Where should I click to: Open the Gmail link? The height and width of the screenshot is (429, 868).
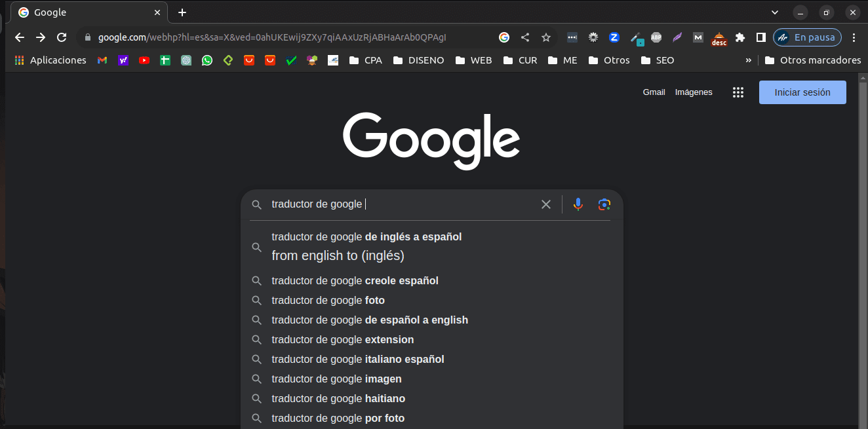654,92
